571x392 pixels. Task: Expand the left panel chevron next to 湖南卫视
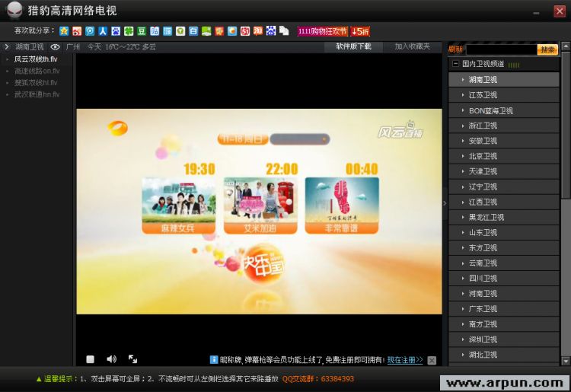click(x=7, y=47)
